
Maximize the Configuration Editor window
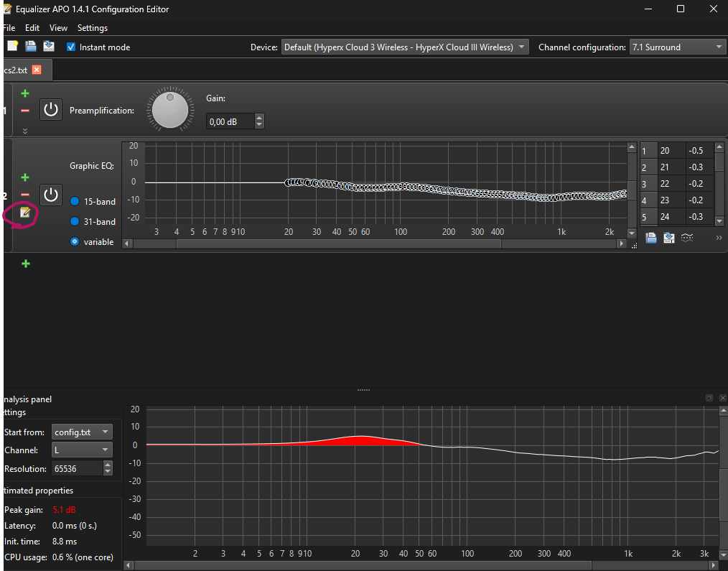click(680, 9)
